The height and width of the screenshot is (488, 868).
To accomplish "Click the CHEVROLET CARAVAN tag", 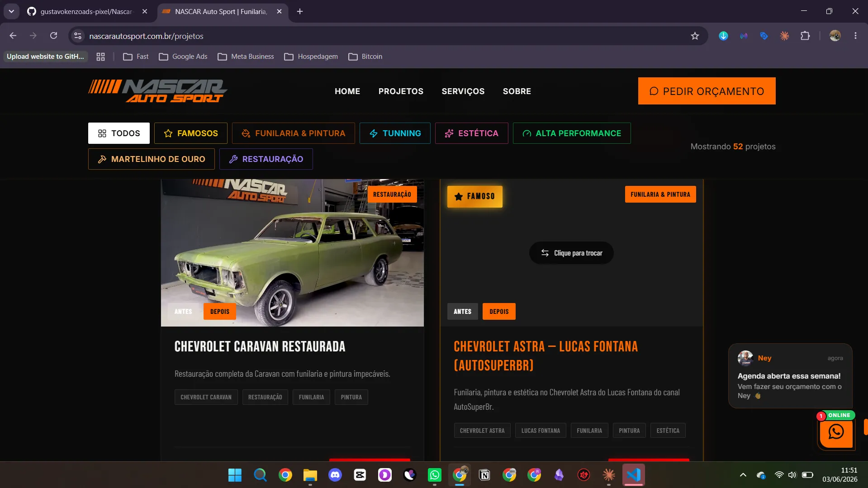I will 206,397.
